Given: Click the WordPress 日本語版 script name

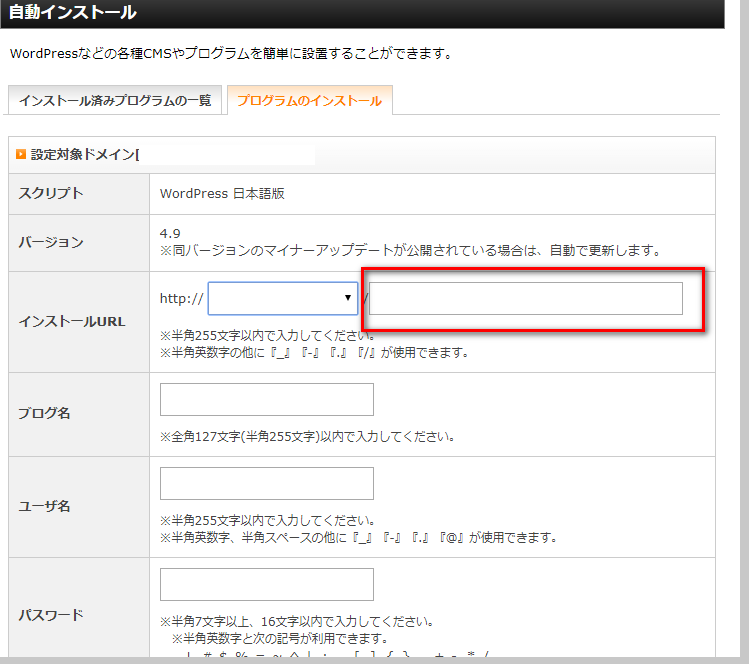Looking at the screenshot, I should [x=222, y=194].
